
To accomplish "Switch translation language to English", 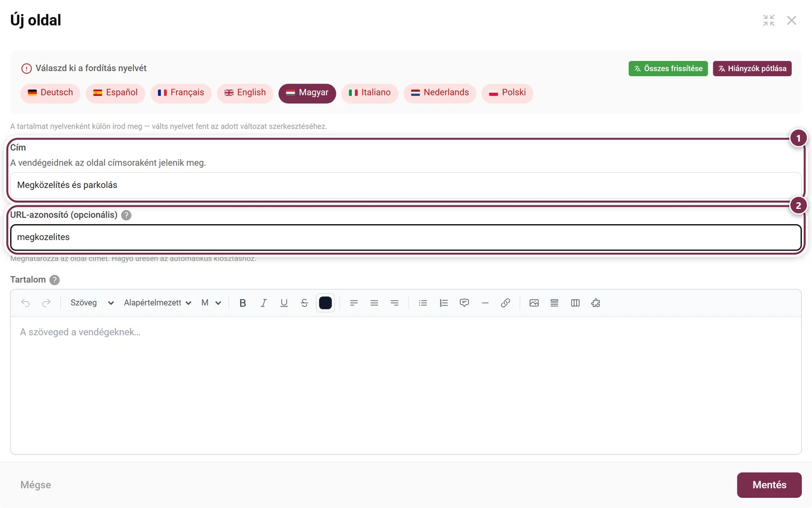I will click(245, 93).
